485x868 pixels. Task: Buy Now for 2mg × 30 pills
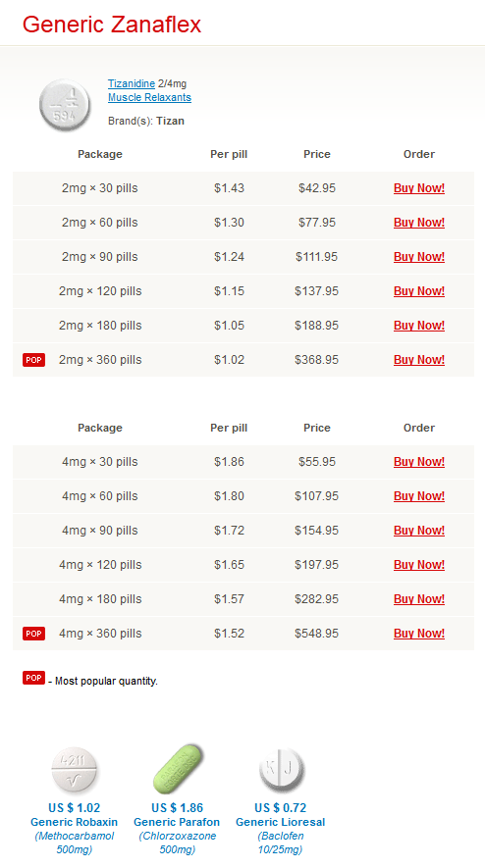pos(419,188)
